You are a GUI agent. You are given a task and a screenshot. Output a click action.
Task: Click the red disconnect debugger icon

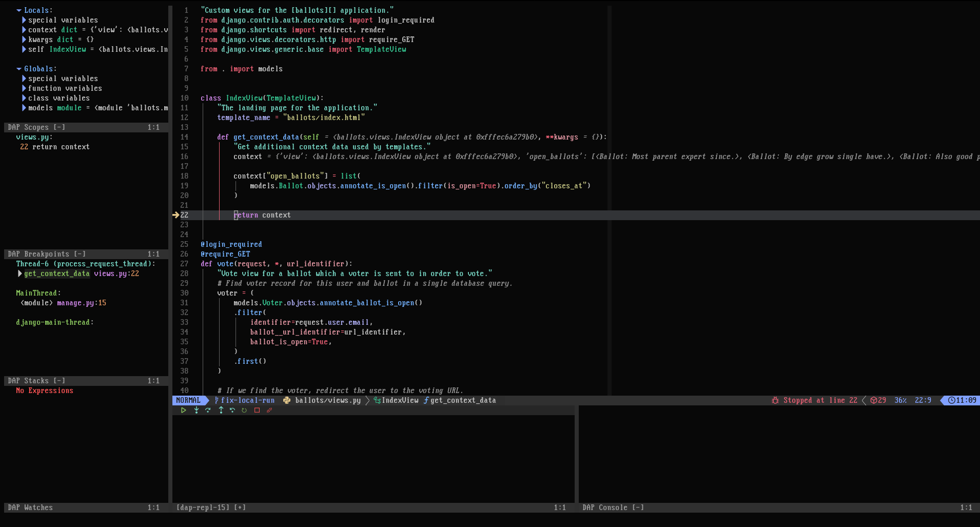269,410
